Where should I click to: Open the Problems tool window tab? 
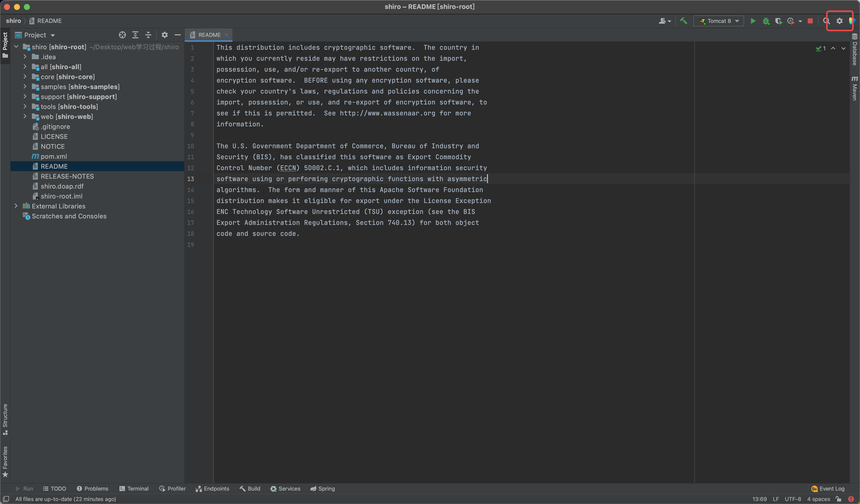tap(93, 489)
